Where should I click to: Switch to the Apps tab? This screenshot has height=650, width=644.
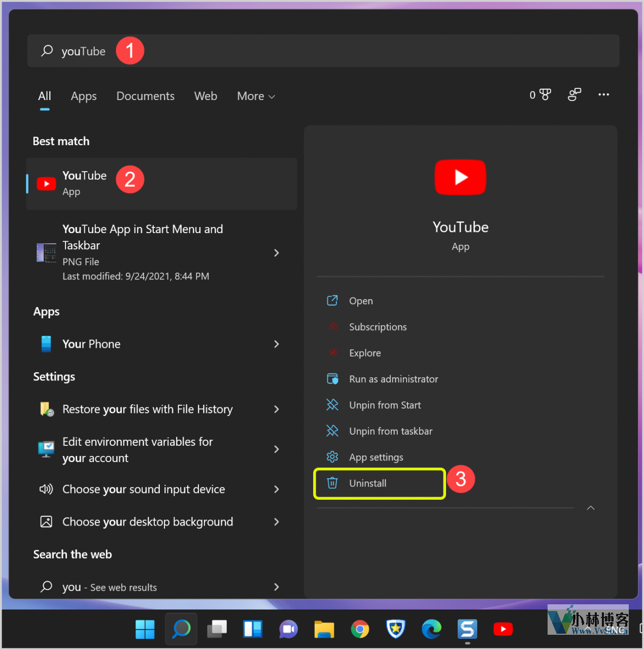click(84, 96)
